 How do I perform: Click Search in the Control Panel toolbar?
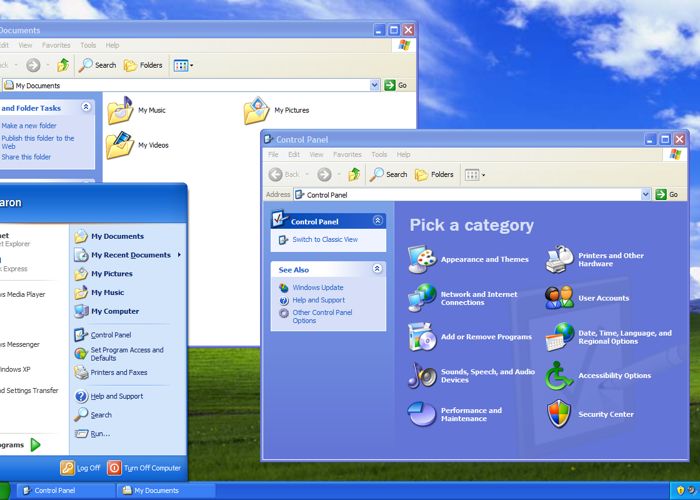388,174
